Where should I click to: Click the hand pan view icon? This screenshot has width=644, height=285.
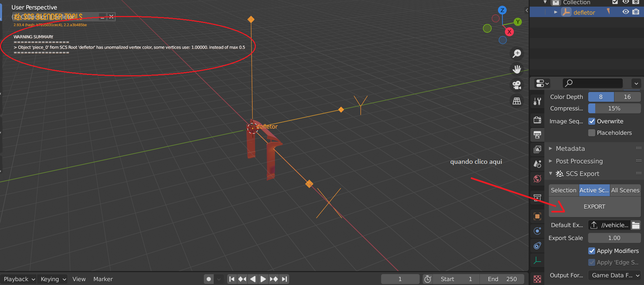click(517, 69)
